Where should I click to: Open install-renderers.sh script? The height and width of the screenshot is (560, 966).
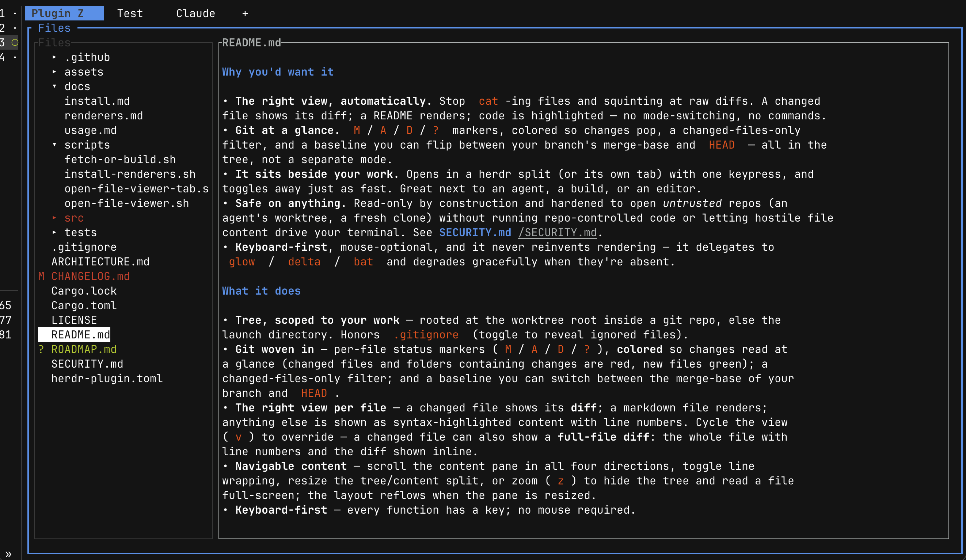(x=130, y=174)
